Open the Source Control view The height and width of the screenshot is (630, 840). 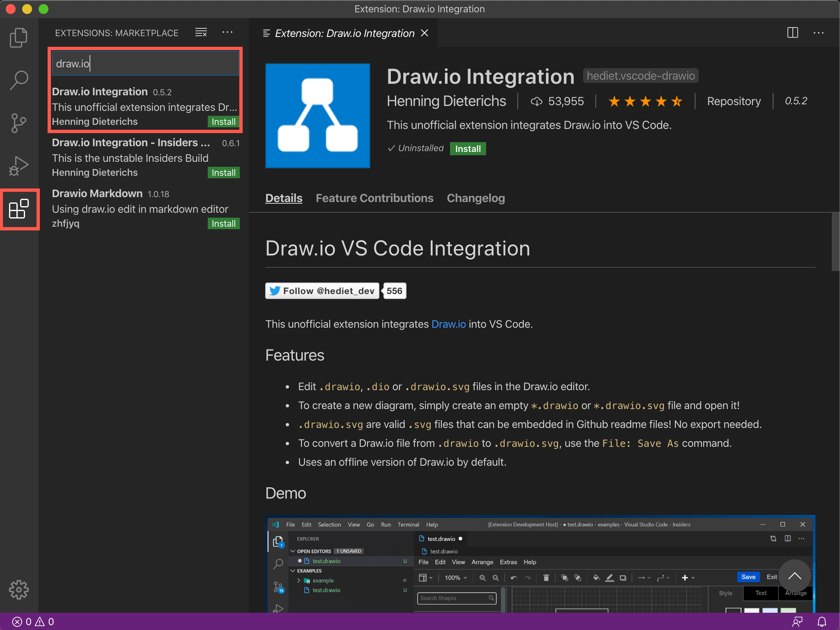click(x=18, y=123)
